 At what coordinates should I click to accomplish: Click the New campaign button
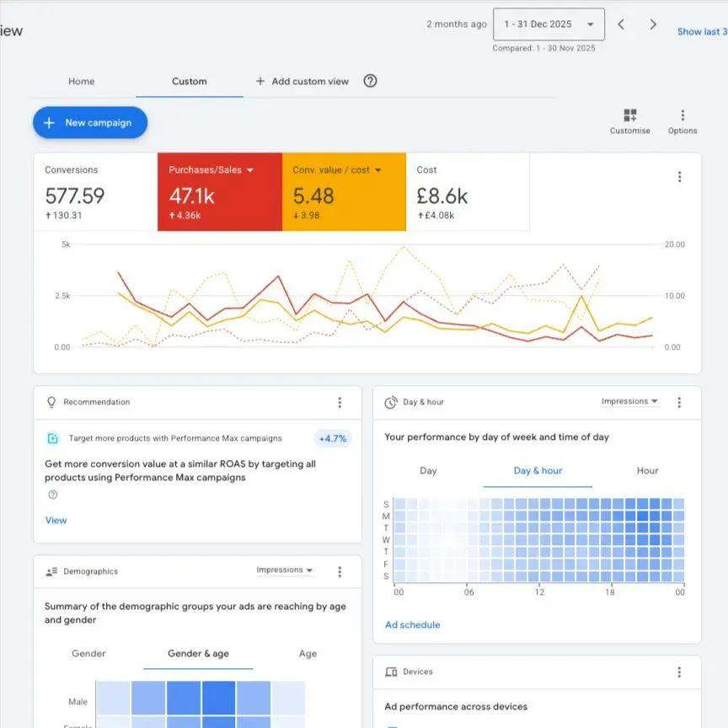tap(90, 122)
